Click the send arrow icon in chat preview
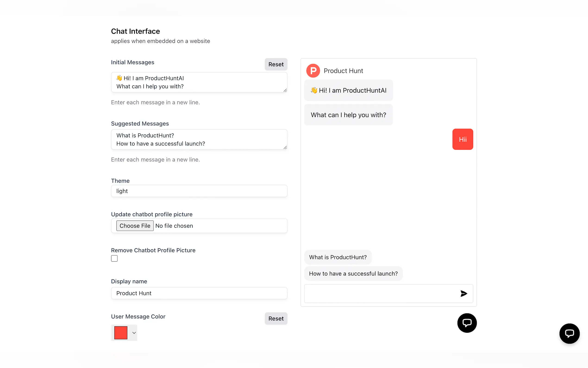Screen dimensions: 588x368 pos(463,294)
